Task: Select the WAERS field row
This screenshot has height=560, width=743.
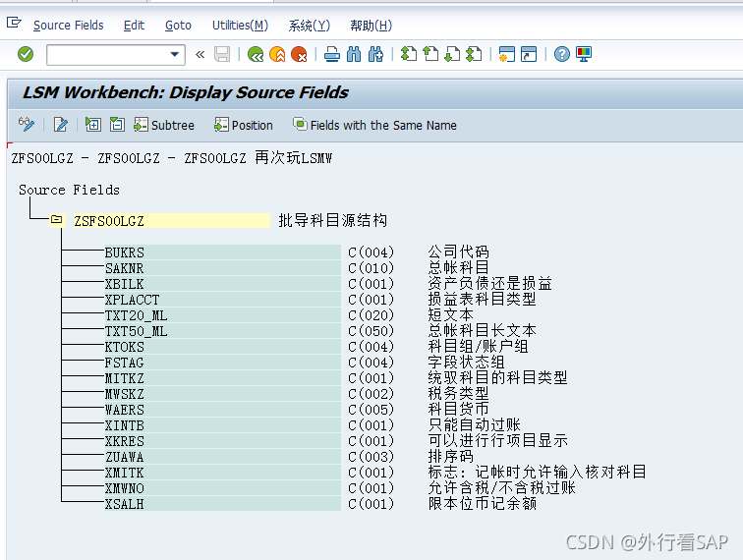Action: (223, 410)
